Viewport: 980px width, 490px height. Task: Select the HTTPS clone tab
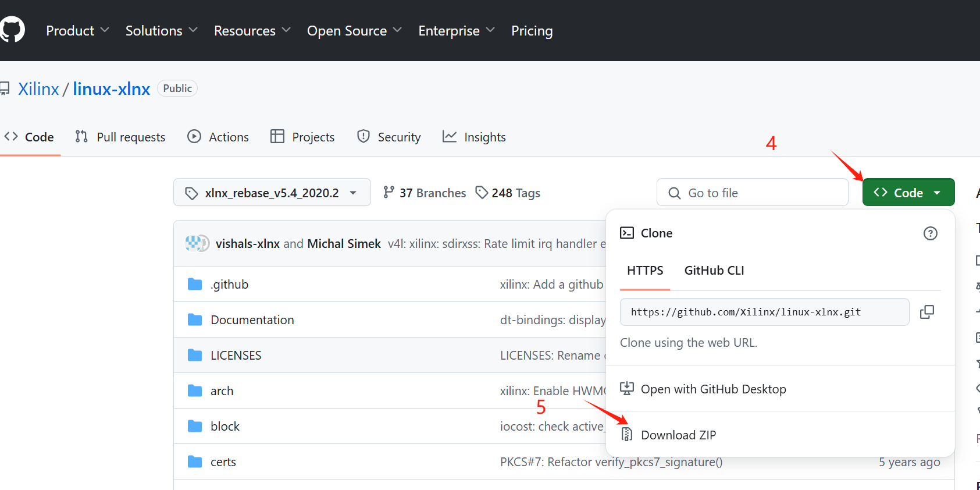(x=645, y=271)
